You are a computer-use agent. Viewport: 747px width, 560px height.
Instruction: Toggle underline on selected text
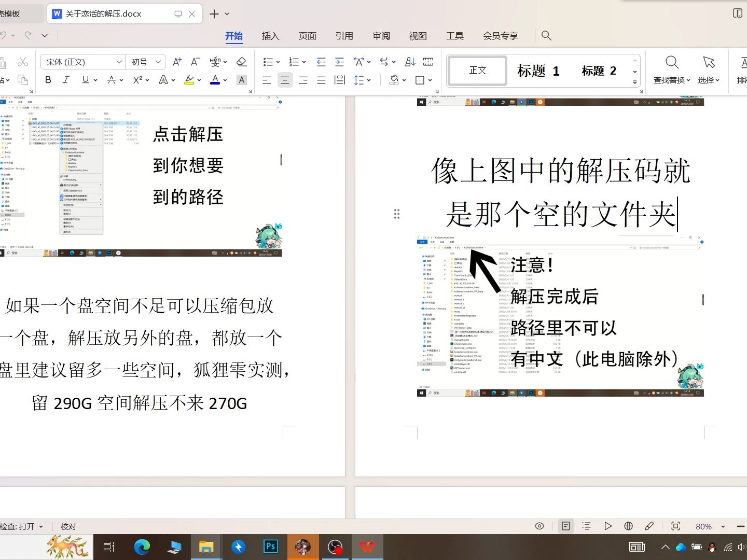coord(85,80)
